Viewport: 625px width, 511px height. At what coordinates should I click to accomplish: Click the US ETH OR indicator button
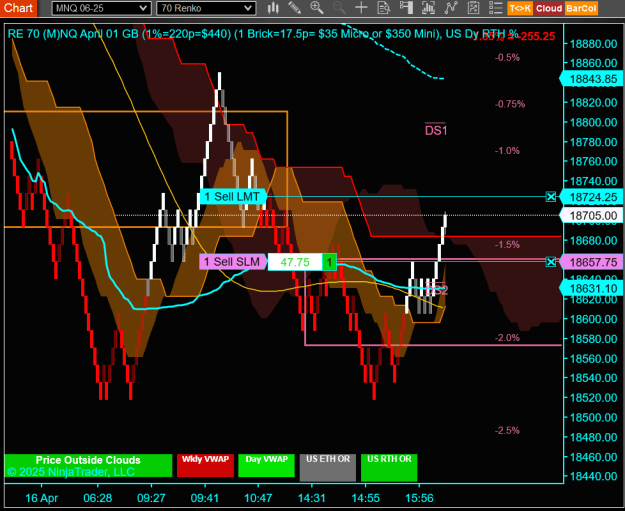328,467
